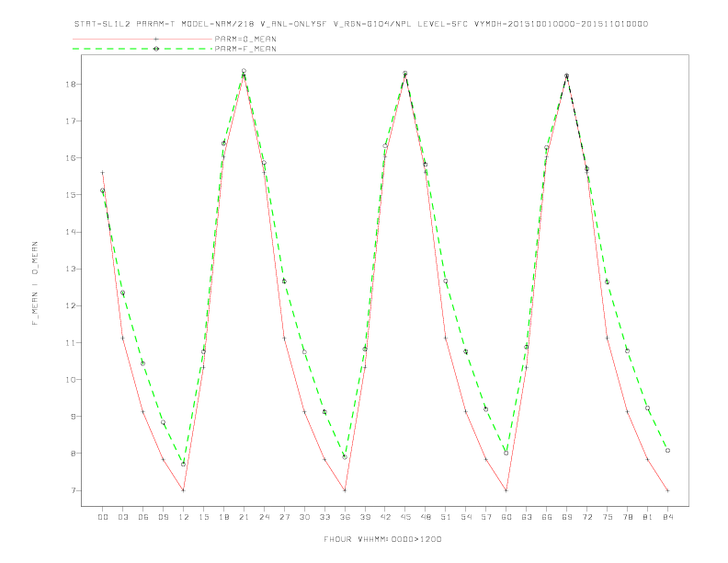Click x-axis forecast hour label 06
The height and width of the screenshot is (563, 728).
(143, 517)
